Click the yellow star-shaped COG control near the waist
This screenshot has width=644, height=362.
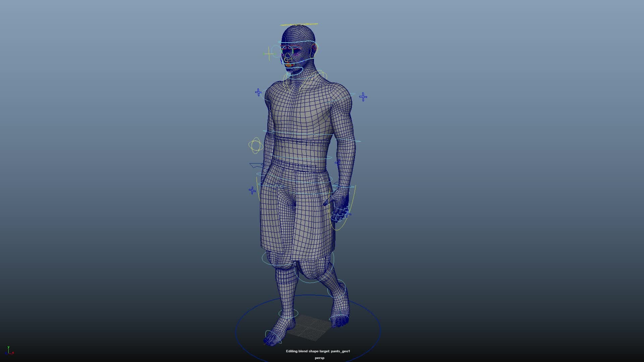(255, 145)
